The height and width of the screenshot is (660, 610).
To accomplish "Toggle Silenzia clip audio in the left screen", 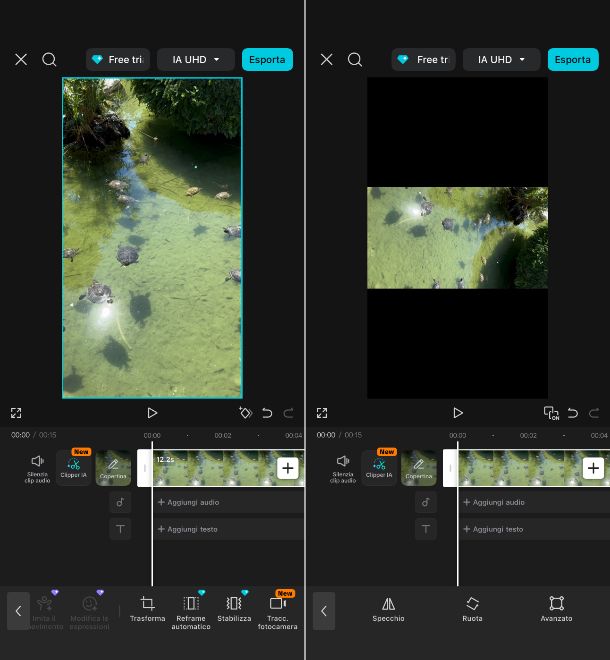I will [x=38, y=467].
